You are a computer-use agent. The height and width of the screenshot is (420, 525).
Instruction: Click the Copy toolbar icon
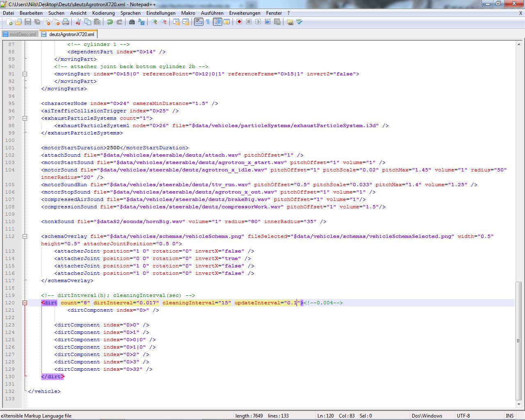coord(88,22)
